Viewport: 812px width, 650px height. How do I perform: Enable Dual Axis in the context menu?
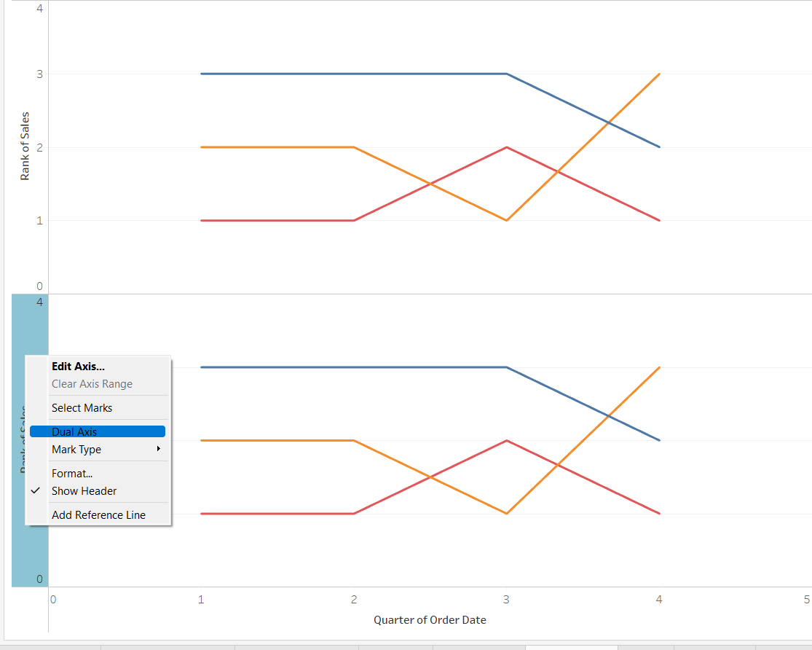pyautogui.click(x=74, y=432)
